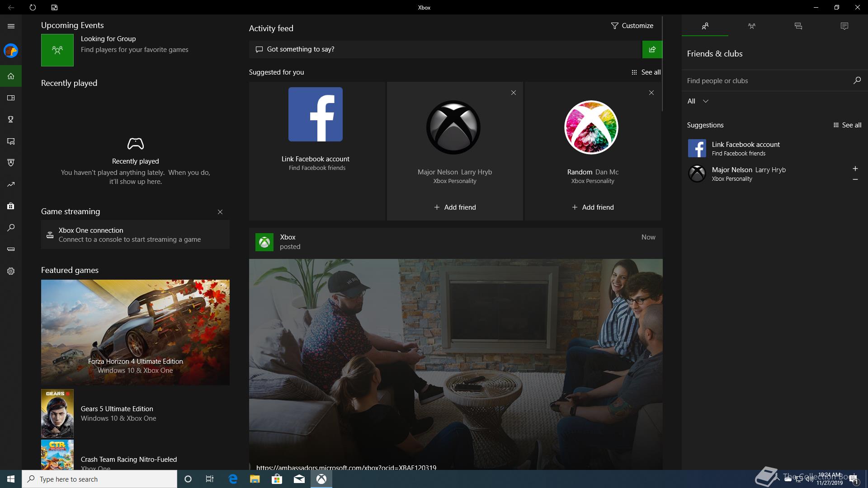The width and height of the screenshot is (868, 488).
Task: Open Windows Start menu
Action: tap(11, 479)
